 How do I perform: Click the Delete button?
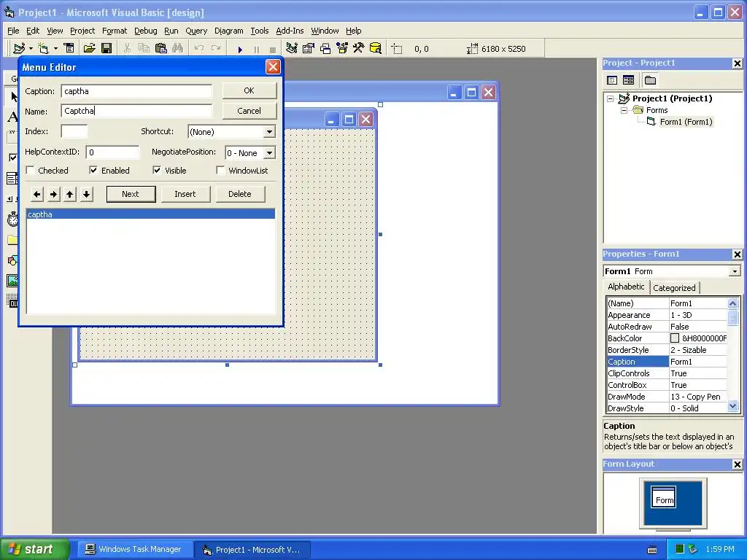click(239, 194)
